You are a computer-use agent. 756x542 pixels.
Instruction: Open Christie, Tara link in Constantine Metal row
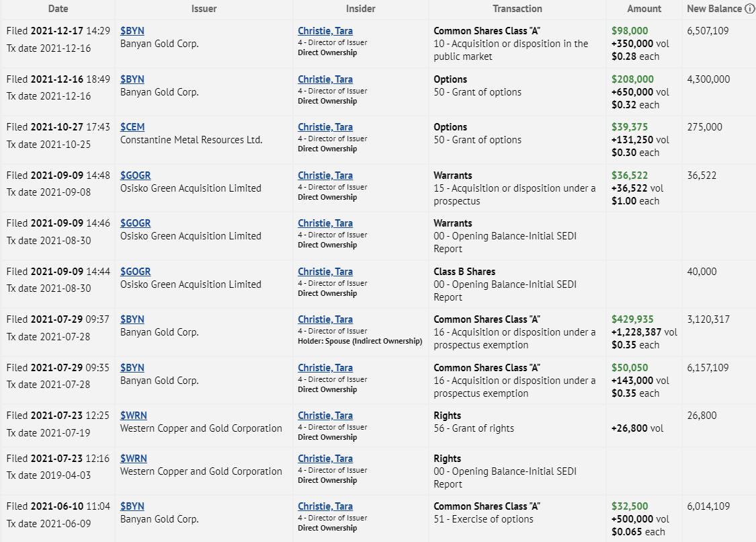(x=325, y=127)
